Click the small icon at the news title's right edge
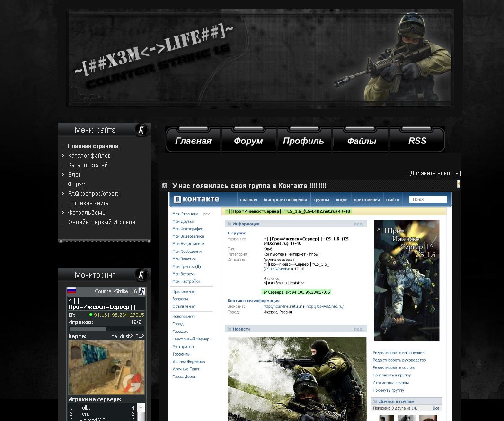 (459, 184)
